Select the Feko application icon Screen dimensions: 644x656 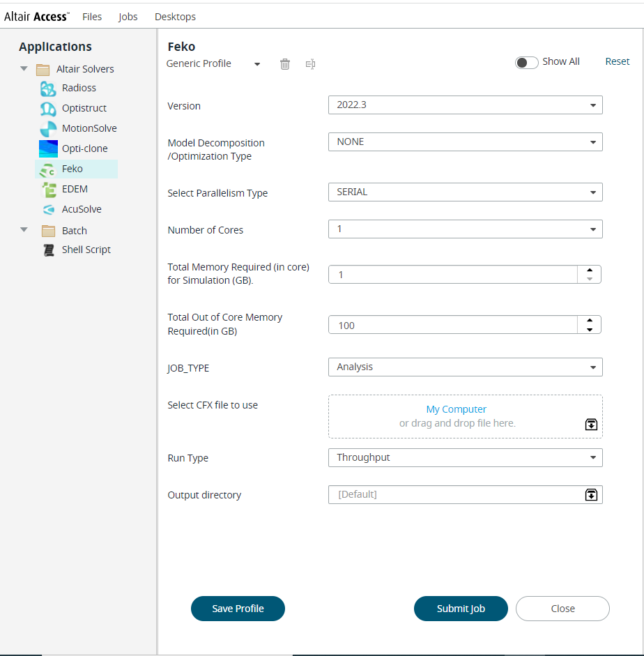(47, 169)
